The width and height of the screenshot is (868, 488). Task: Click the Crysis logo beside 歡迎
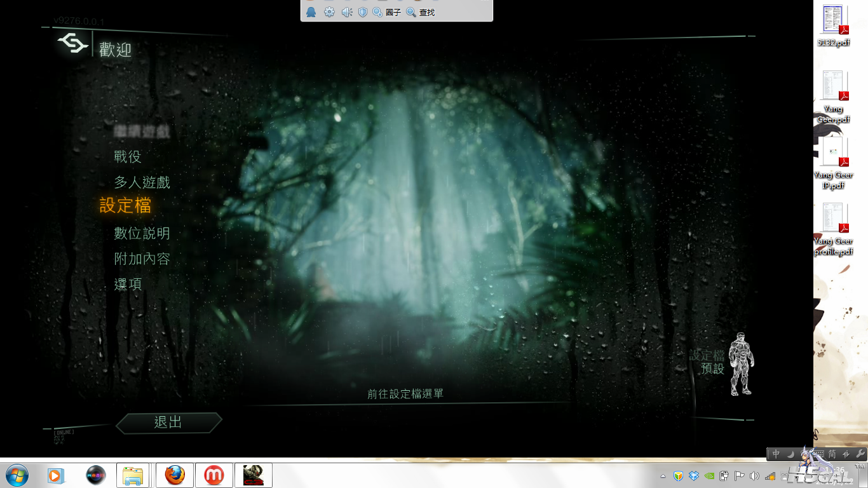73,44
